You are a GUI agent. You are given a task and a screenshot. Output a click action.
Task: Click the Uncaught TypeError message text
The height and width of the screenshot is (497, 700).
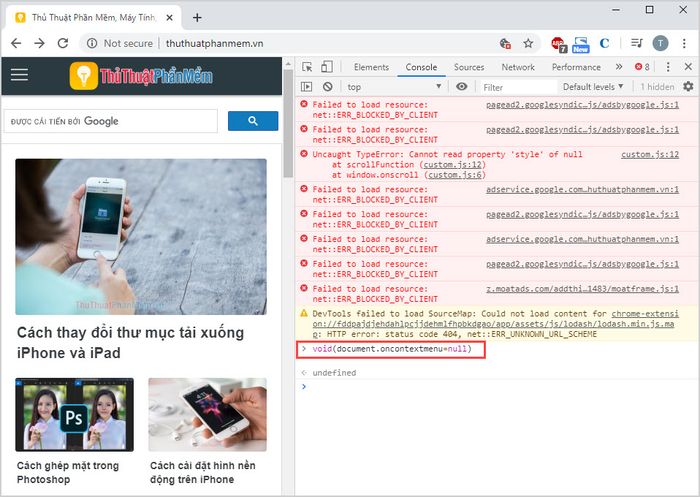(x=447, y=155)
